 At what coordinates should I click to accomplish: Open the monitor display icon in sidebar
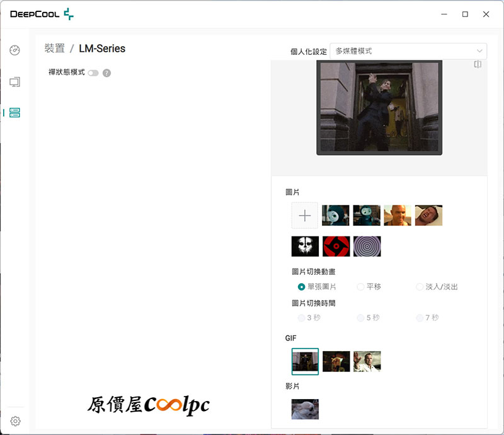click(15, 82)
